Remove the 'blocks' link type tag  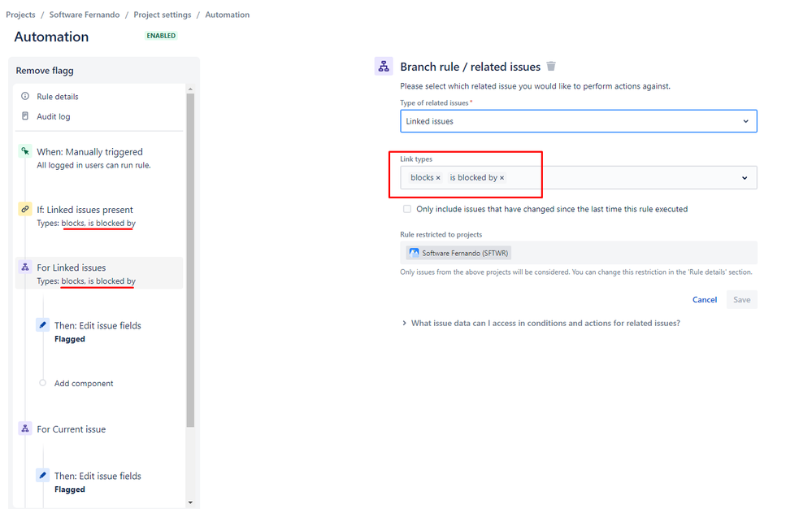pos(438,177)
